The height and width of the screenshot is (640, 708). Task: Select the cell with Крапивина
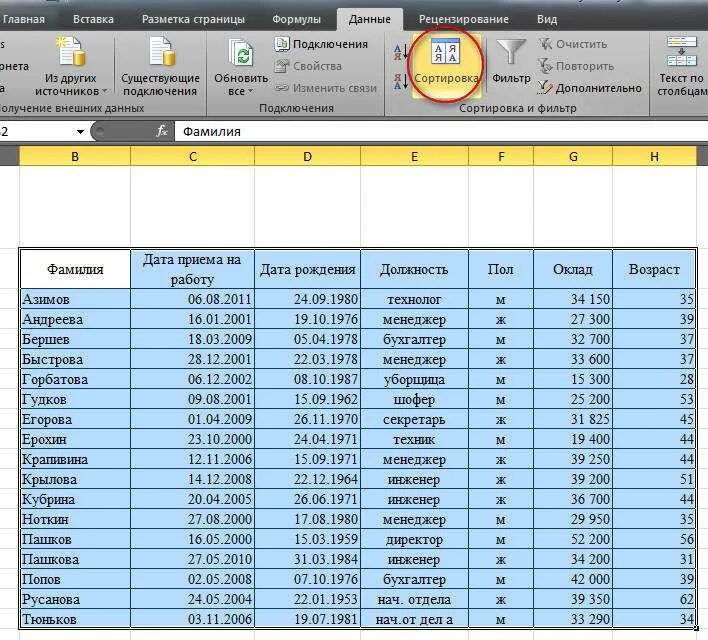75,459
